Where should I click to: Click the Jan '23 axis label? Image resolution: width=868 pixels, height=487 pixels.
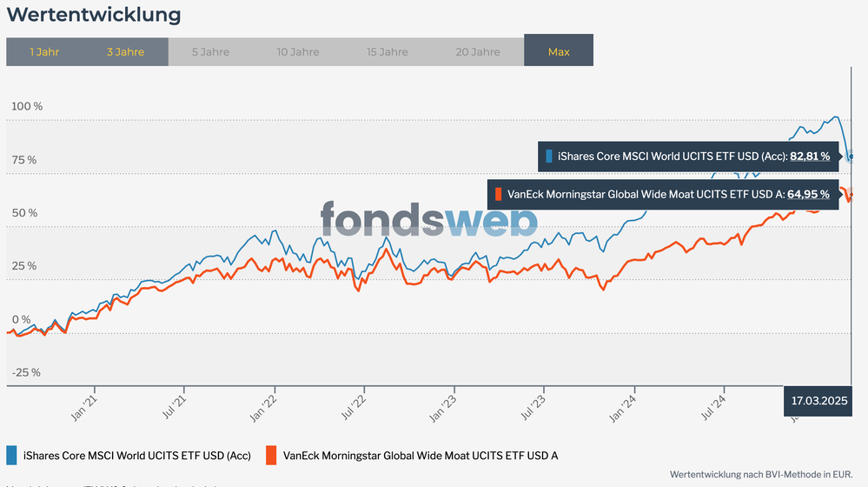[443, 407]
